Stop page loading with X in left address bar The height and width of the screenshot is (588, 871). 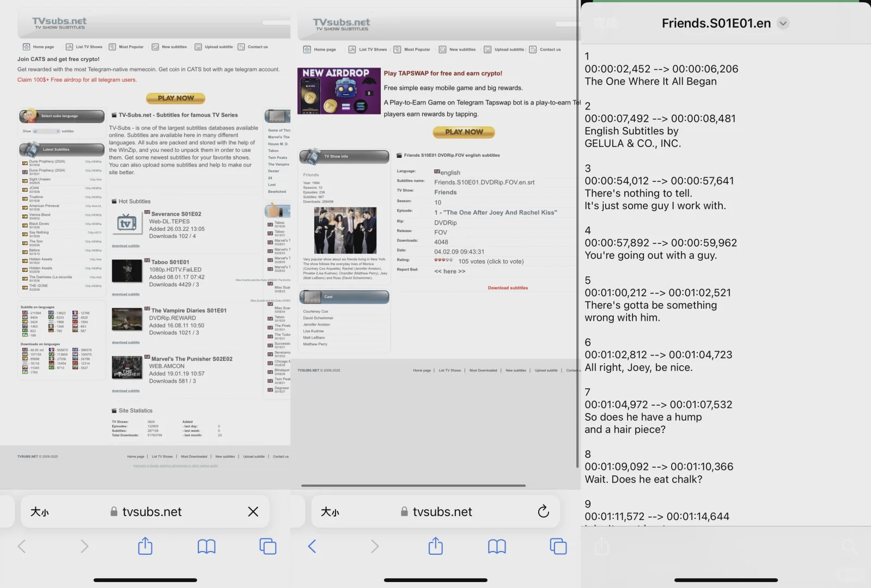pos(253,511)
